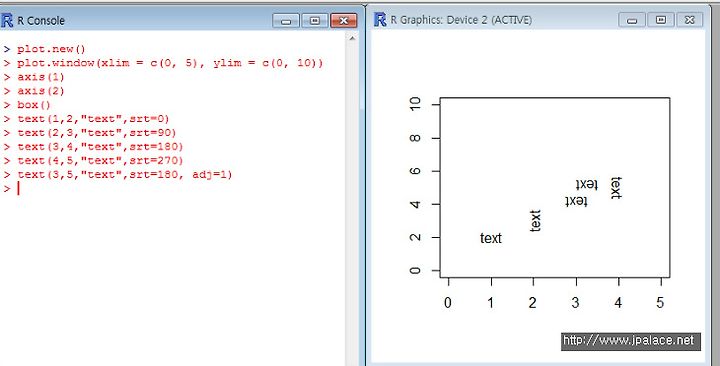Click the y-axis tick label 2

coord(415,237)
